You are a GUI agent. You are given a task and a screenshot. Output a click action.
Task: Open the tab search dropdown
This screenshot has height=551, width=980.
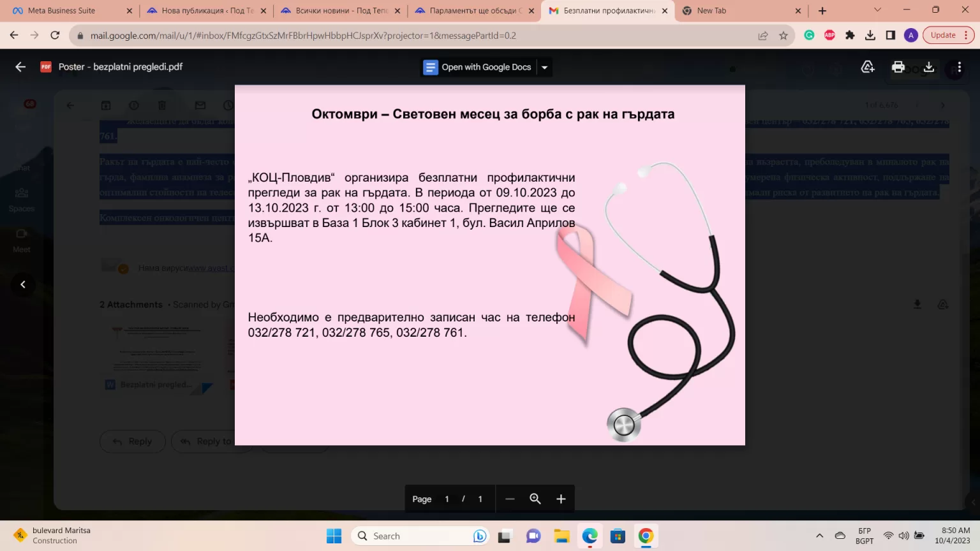pos(877,10)
